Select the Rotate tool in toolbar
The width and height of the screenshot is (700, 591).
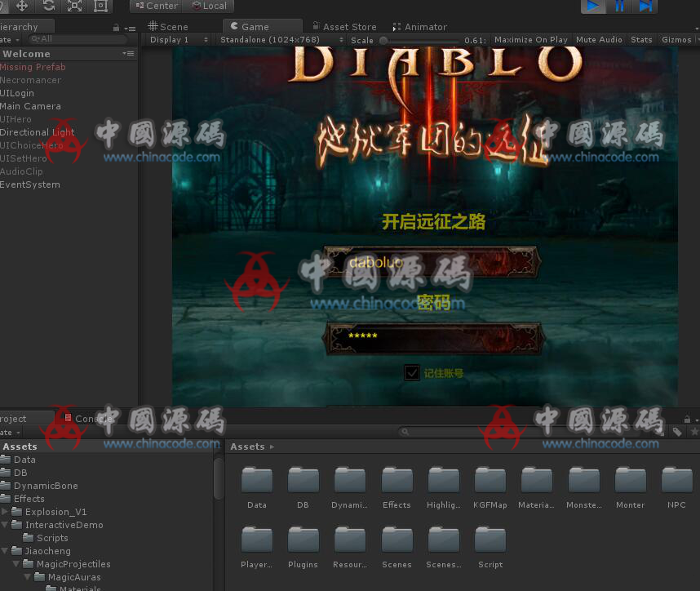coord(49,6)
